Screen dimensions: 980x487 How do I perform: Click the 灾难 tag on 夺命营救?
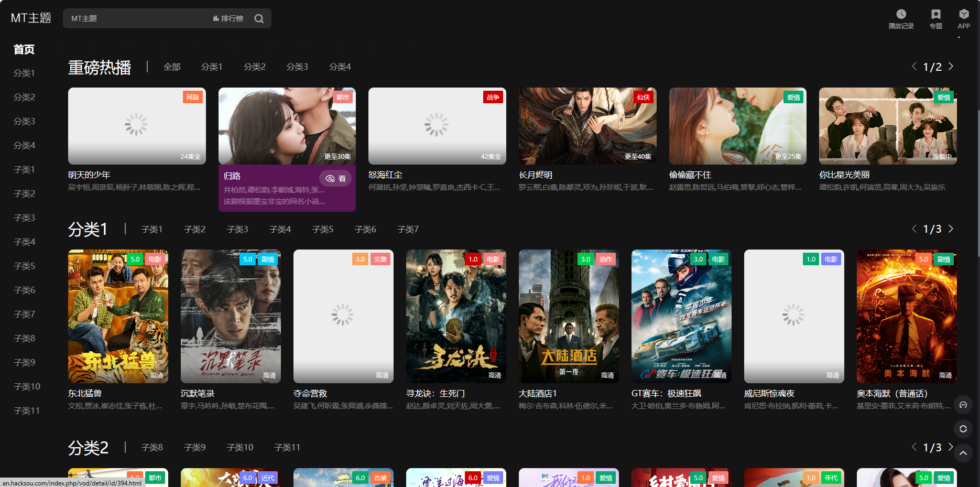380,259
